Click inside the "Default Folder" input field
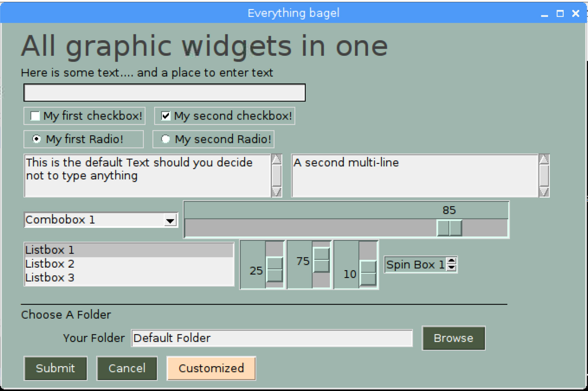588x391 pixels. (x=271, y=338)
